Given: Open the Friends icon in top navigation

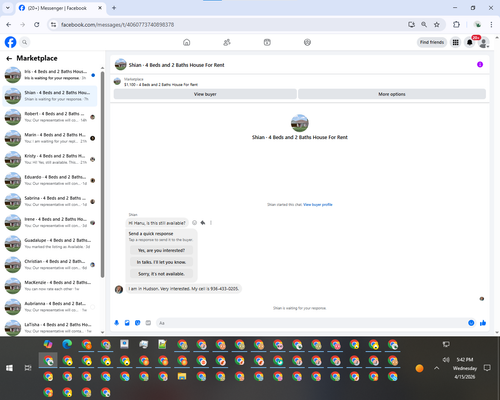Looking at the screenshot, I should 227,42.
